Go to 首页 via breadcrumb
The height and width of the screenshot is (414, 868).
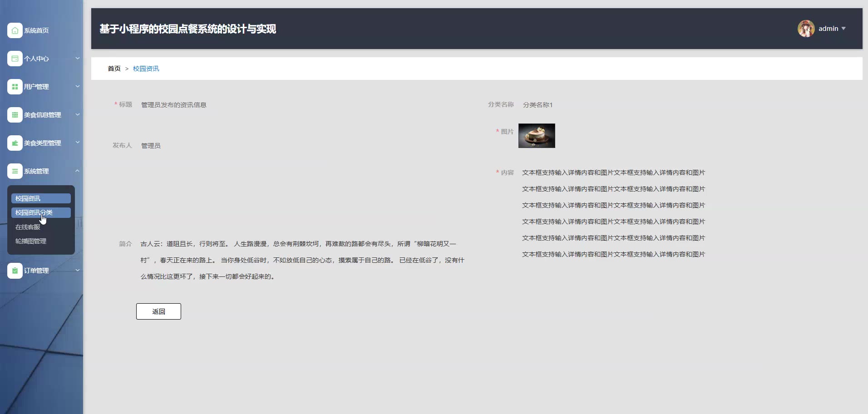114,69
